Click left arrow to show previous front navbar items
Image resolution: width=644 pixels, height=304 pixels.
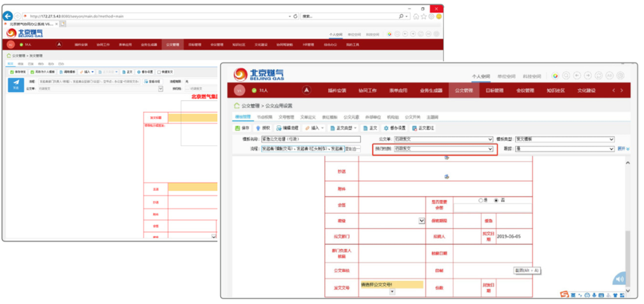coord(613,91)
